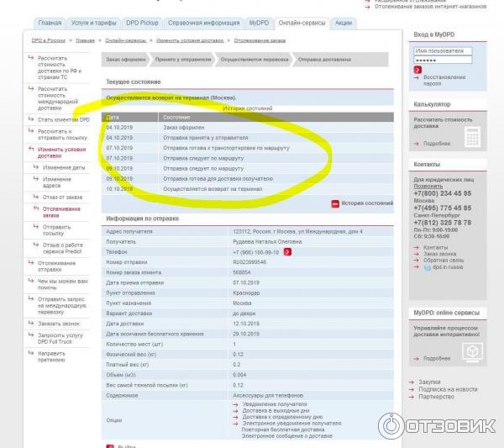Open Чем мы можем вам помочь item
This screenshot has height=448, width=504.
pos(62,284)
